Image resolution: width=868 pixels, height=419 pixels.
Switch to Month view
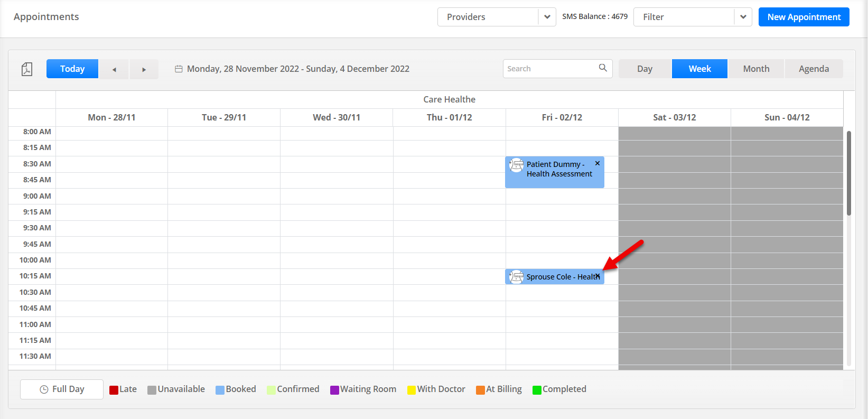click(x=756, y=69)
